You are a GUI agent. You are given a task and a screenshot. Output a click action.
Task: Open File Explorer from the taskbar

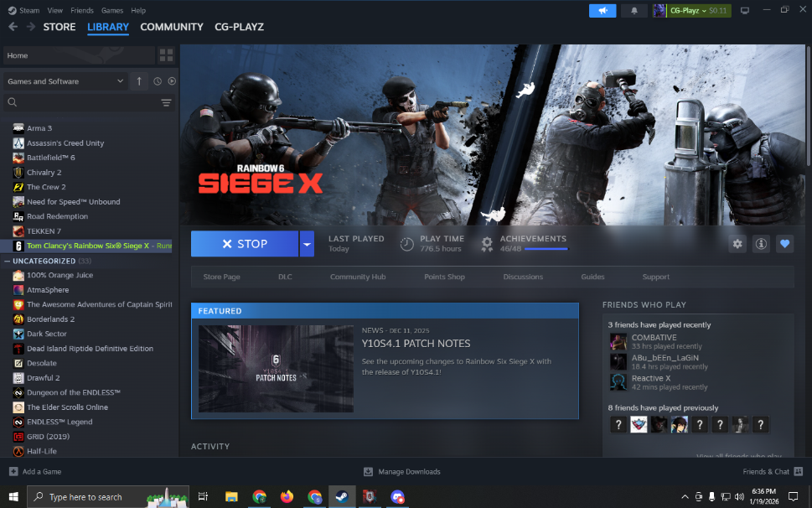pos(231,496)
